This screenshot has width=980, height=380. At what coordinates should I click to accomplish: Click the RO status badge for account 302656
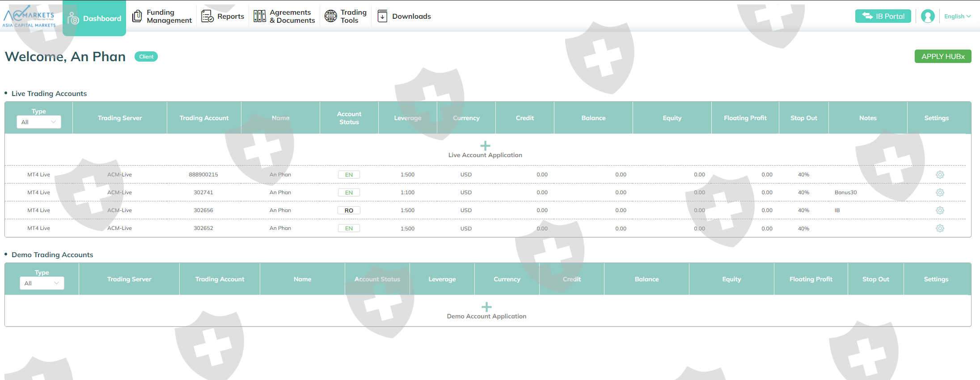click(x=349, y=210)
